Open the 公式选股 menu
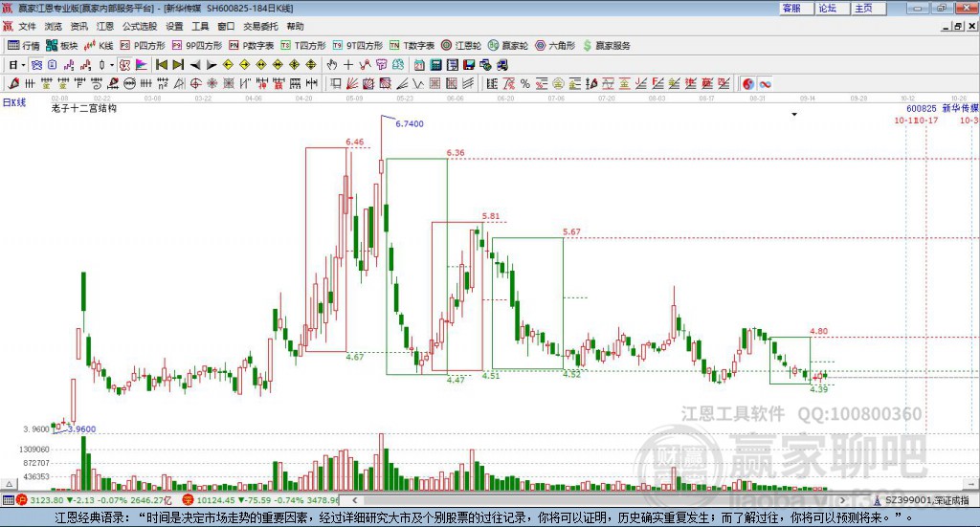The height and width of the screenshot is (527, 980). [x=140, y=26]
